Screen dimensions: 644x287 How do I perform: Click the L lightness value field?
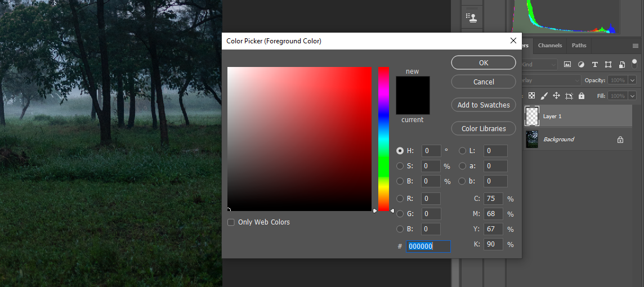[x=495, y=151]
